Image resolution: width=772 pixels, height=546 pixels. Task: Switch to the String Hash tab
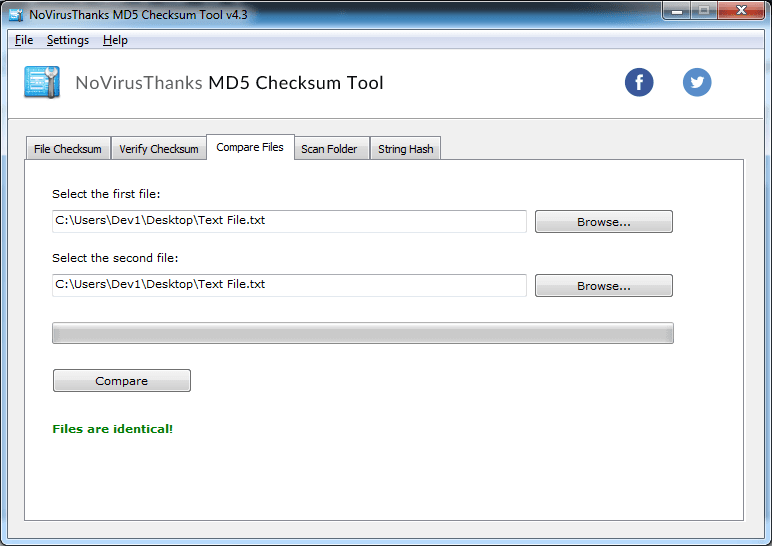(406, 149)
